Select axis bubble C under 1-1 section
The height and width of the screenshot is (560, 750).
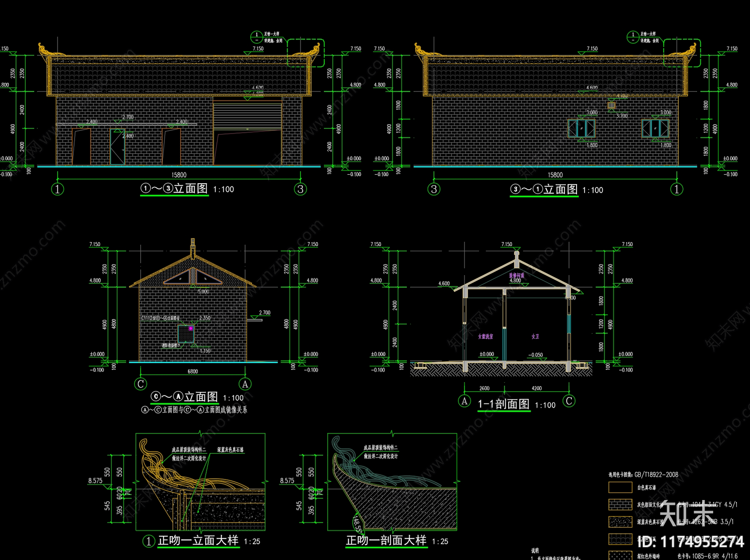569,401
